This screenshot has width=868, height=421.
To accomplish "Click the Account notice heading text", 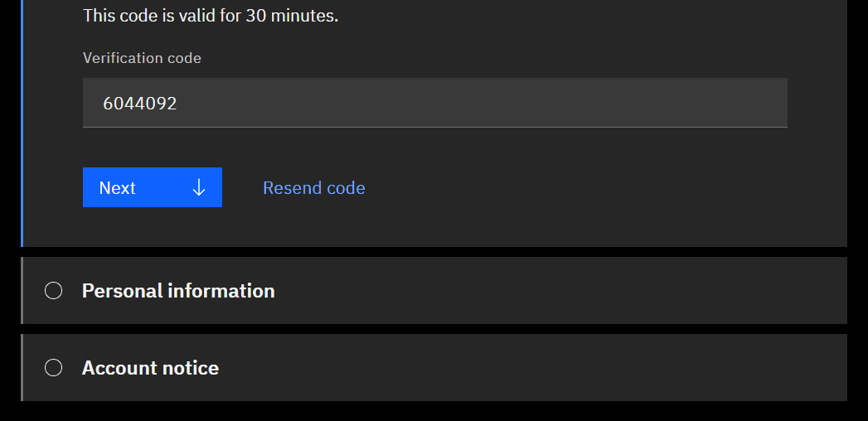I will [x=150, y=368].
